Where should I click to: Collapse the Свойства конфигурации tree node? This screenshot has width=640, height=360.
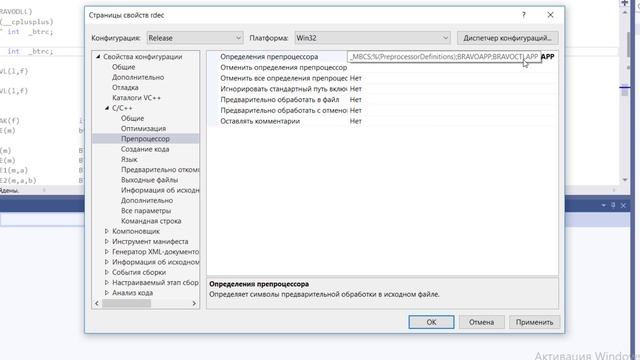tap(98, 57)
